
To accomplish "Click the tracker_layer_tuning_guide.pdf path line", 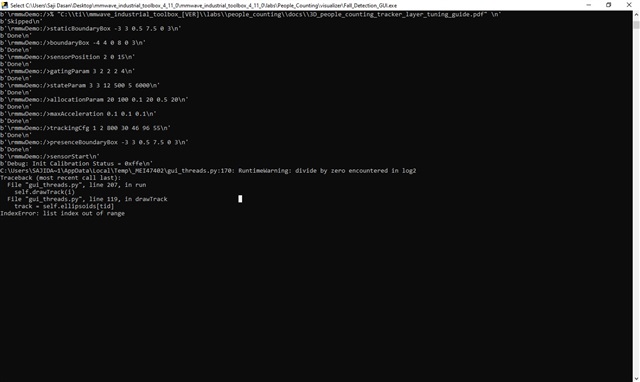I will click(251, 14).
